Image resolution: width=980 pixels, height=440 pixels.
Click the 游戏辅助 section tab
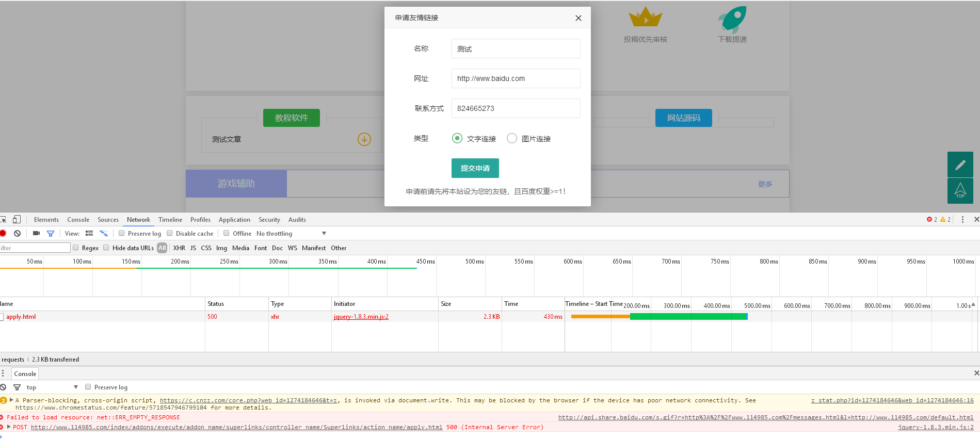coord(236,184)
